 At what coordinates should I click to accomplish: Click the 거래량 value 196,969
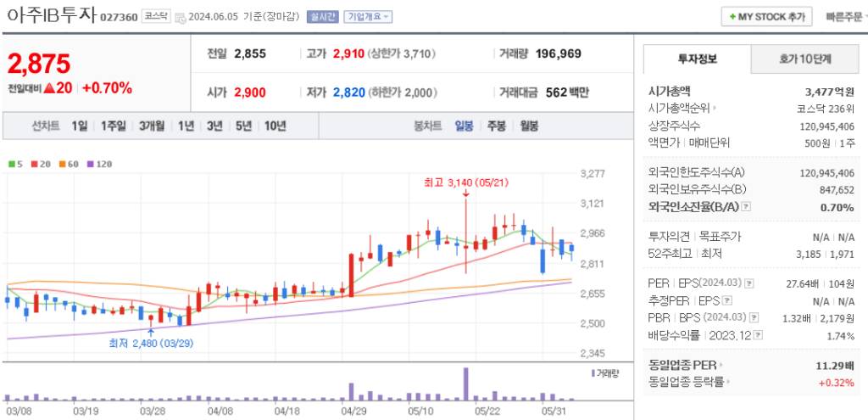tap(559, 53)
